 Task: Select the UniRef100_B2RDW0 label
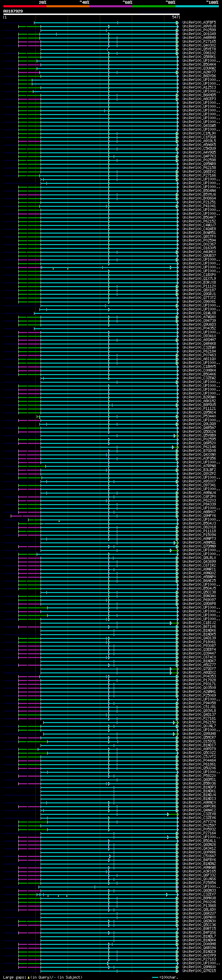tap(199, 397)
